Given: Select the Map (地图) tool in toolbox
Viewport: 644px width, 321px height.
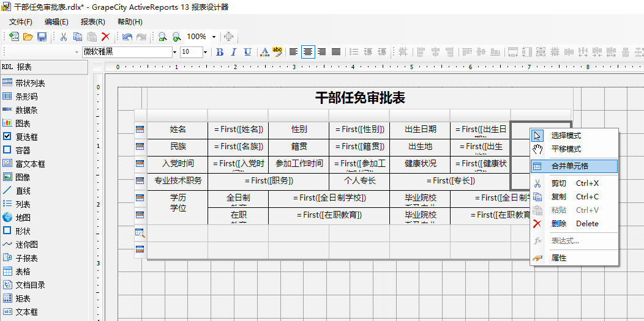Looking at the screenshot, I should tap(23, 218).
